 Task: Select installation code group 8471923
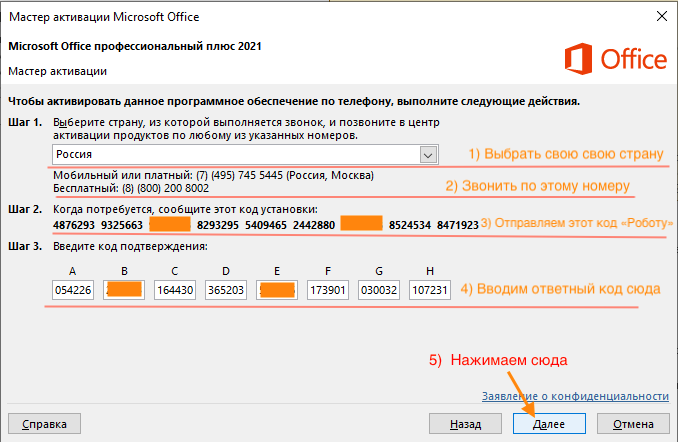(458, 225)
